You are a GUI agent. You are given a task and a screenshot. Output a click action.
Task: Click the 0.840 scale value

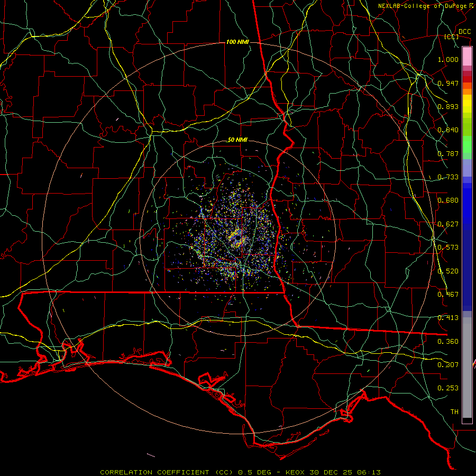(448, 130)
